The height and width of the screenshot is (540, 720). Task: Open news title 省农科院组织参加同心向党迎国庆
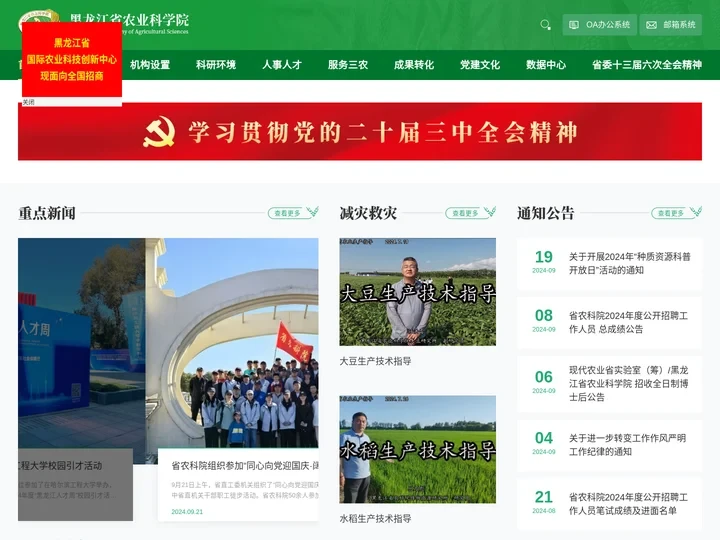(245, 466)
